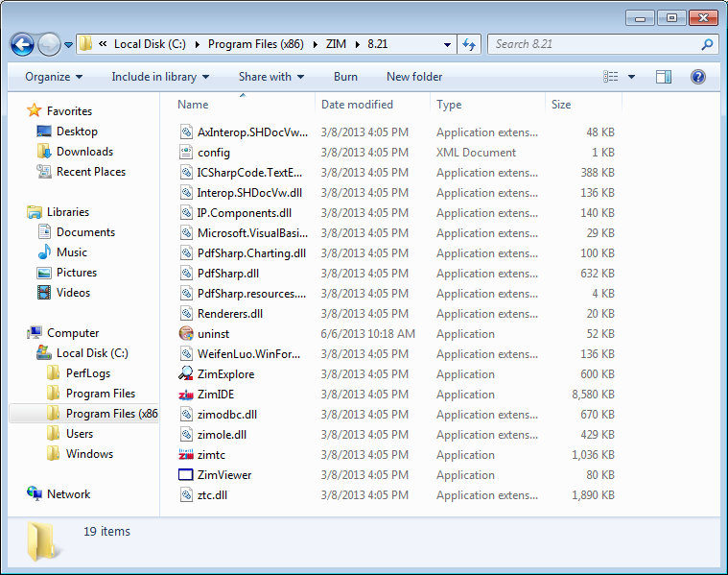Image resolution: width=728 pixels, height=575 pixels.
Task: Select the ZimExplore magnifier icon
Action: tap(186, 374)
